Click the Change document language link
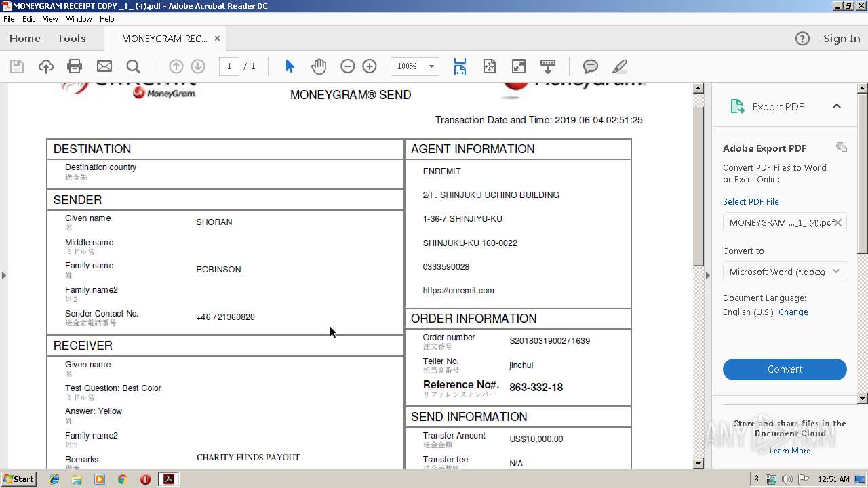 (x=793, y=312)
